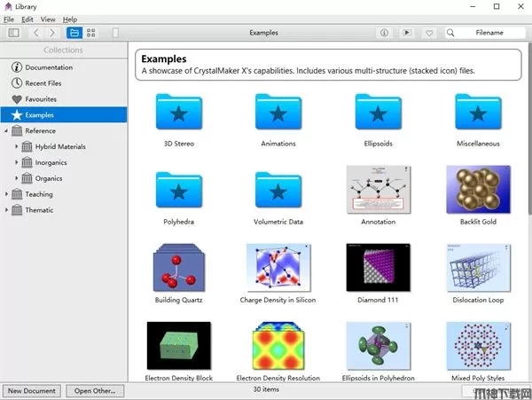Click the forward navigation arrow
Image resolution: width=532 pixels, height=400 pixels.
[x=52, y=33]
